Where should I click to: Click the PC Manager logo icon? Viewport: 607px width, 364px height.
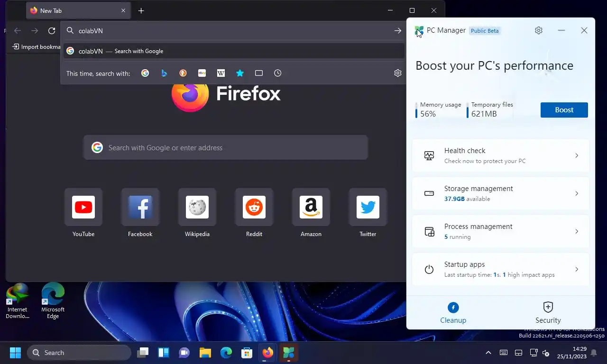(419, 31)
